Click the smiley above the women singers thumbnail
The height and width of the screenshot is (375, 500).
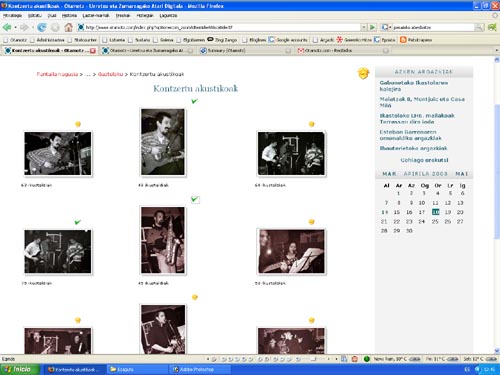coord(311,222)
